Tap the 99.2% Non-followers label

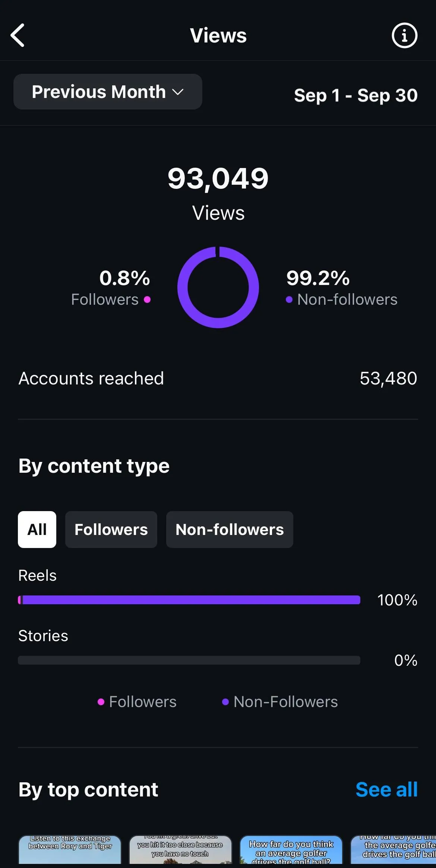pos(341,288)
